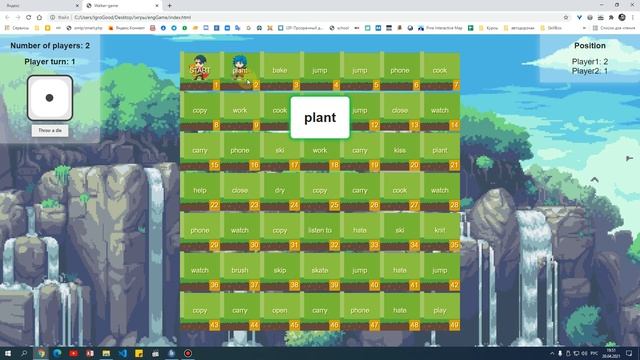Open the Skillbox bookmarks folder

coord(551,28)
